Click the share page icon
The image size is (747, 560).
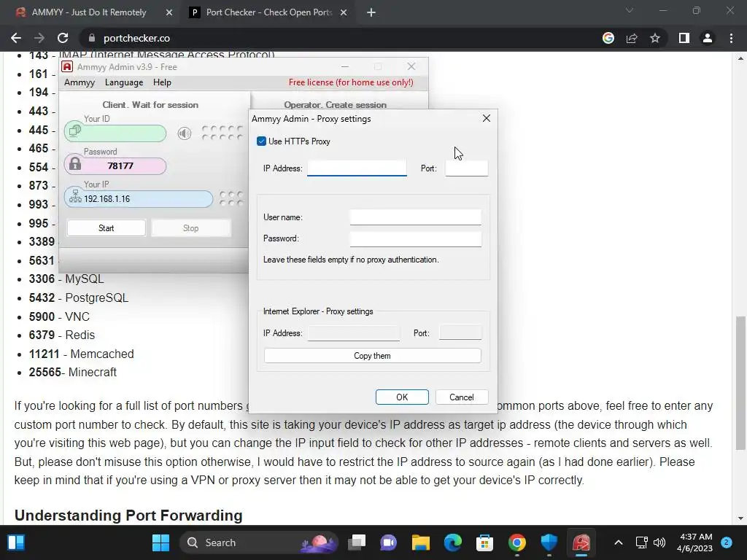tap(632, 38)
